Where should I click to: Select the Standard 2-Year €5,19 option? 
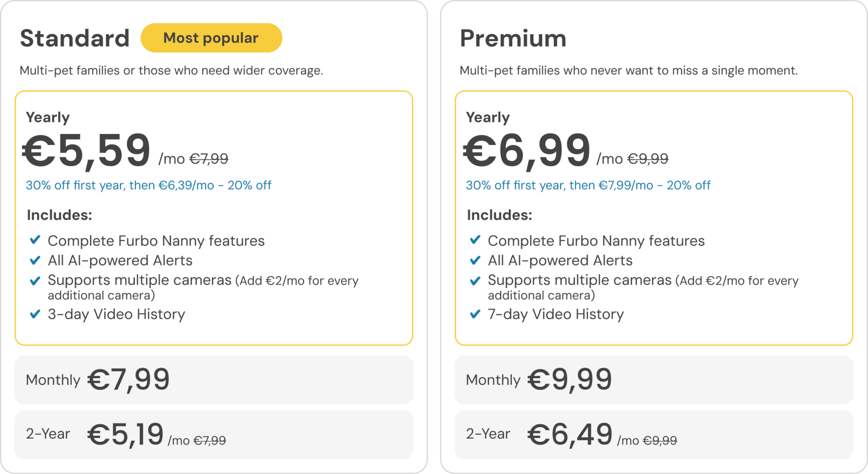[x=214, y=435]
